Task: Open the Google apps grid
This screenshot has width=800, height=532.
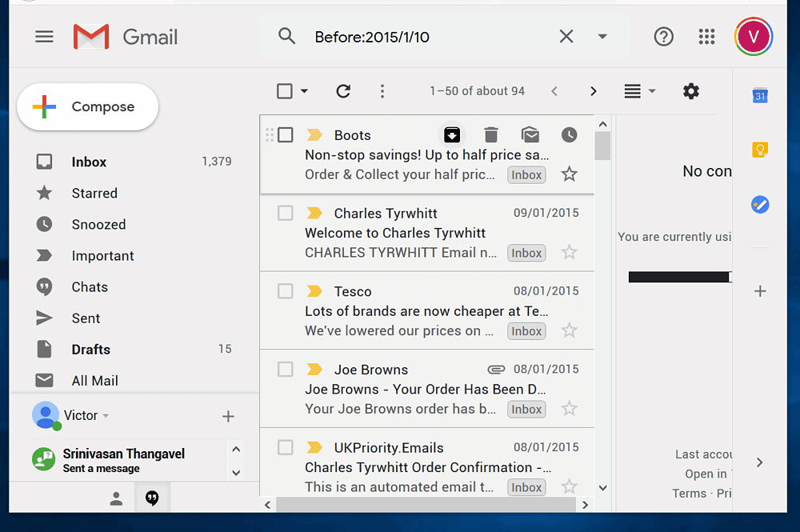Action: 706,36
